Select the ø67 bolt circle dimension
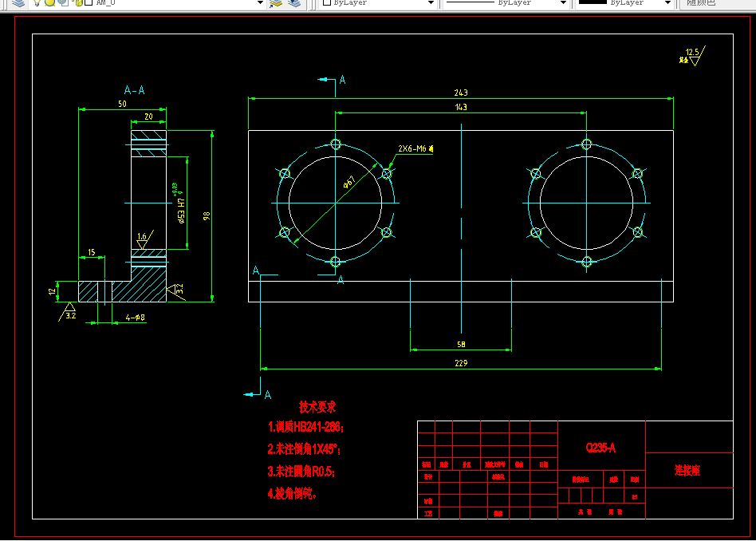The image size is (756, 541). coord(349,182)
